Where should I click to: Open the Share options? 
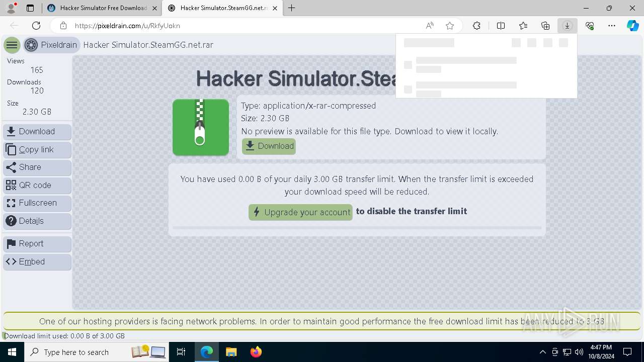[37, 167]
